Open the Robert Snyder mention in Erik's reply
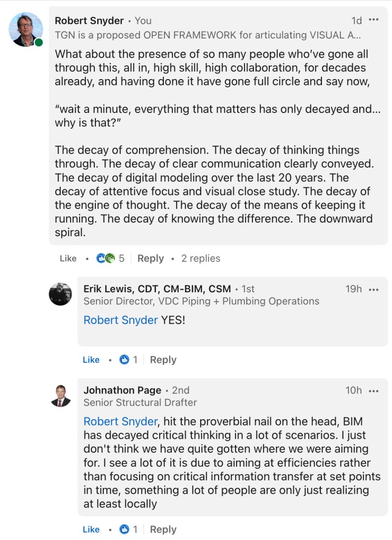Image resolution: width=392 pixels, height=540 pixels. pyautogui.click(x=121, y=320)
